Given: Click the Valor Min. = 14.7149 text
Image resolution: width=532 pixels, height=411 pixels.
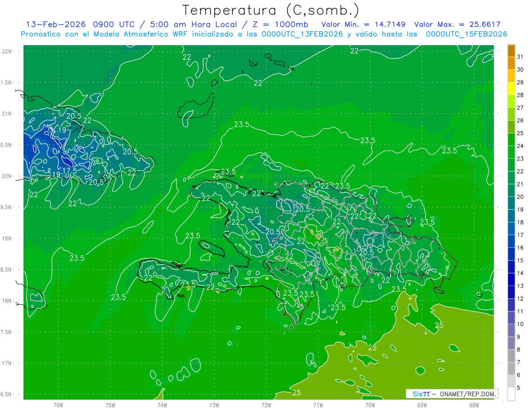Looking at the screenshot, I should tap(363, 24).
